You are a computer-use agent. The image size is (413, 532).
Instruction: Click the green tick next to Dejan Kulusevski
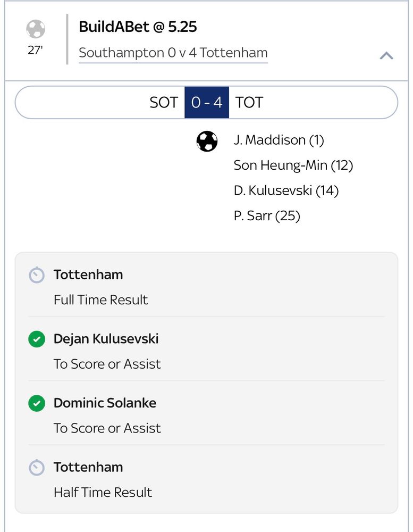pyautogui.click(x=36, y=339)
